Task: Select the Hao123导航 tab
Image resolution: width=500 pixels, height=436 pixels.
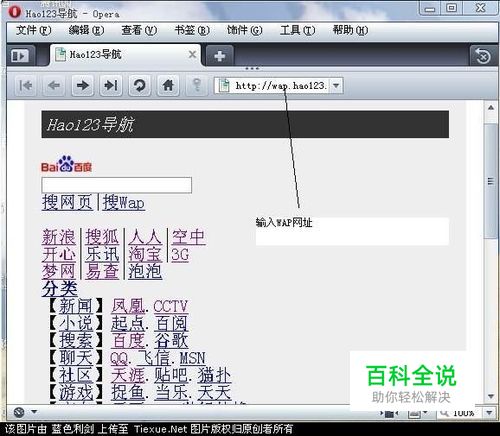Action: coord(126,55)
